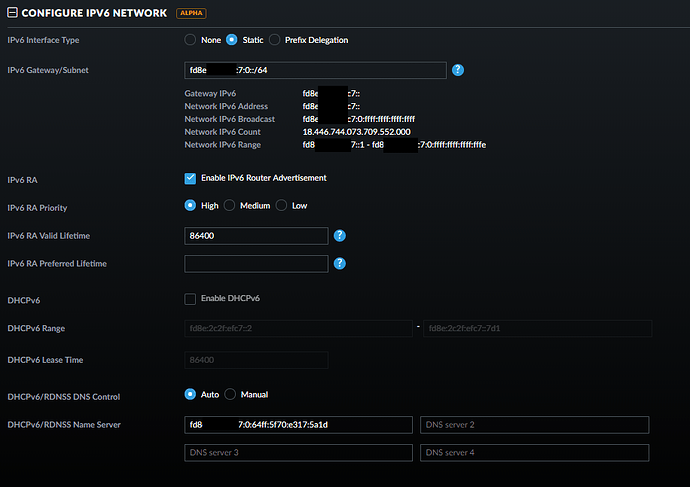This screenshot has width=690, height=487.
Task: Switch DNS Control to Manual
Action: (231, 395)
